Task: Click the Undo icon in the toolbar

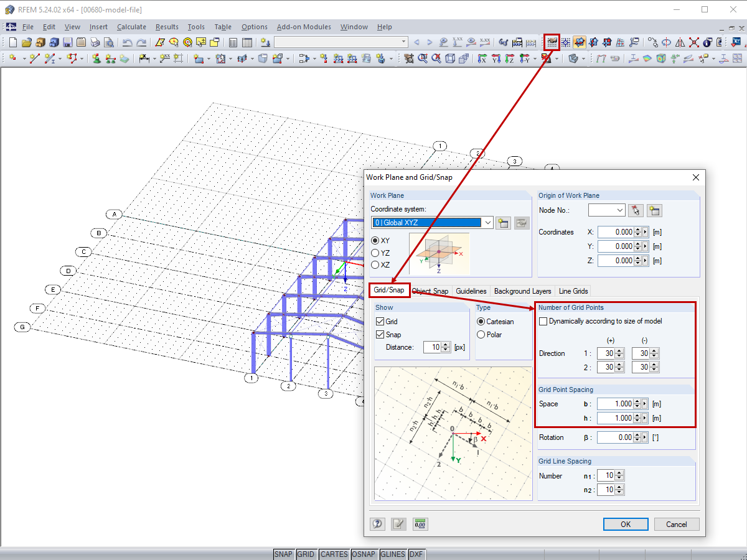Action: pos(128,42)
